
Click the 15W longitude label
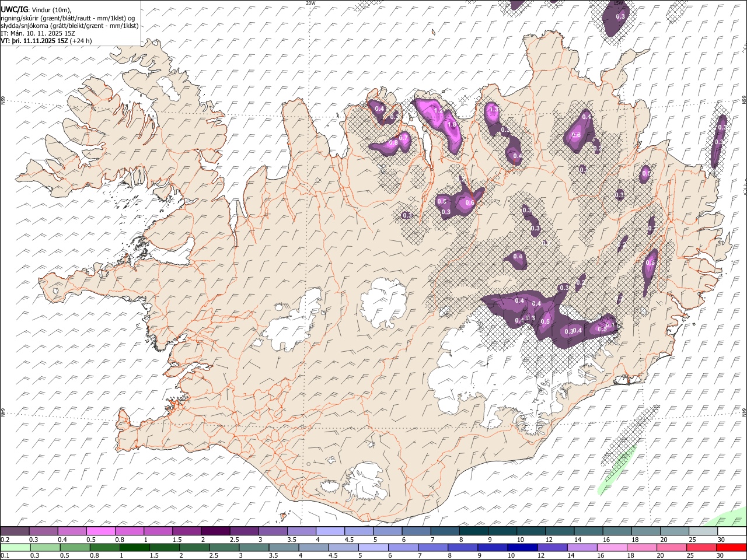(x=618, y=2)
